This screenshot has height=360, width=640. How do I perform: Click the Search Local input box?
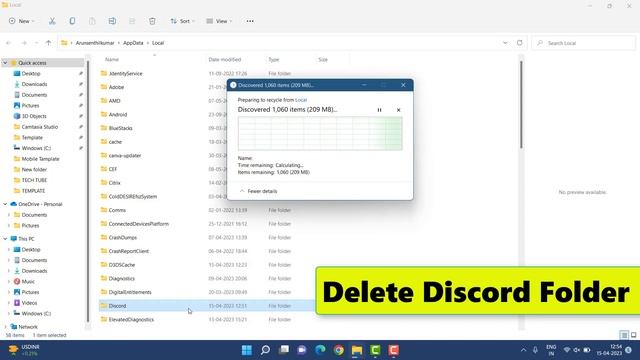(584, 43)
